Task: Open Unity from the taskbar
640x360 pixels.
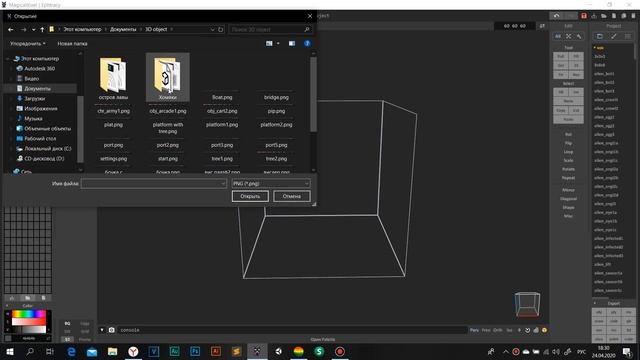Action: pyautogui.click(x=278, y=351)
